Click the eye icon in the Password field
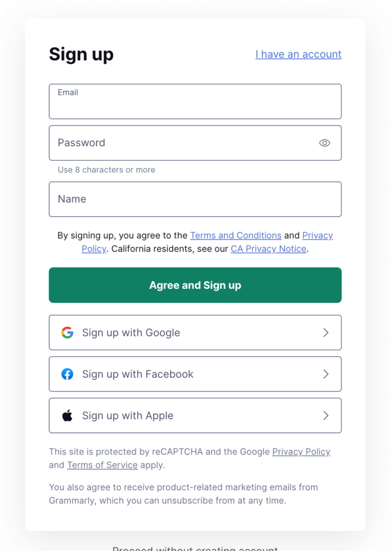392x551 pixels. tap(325, 143)
